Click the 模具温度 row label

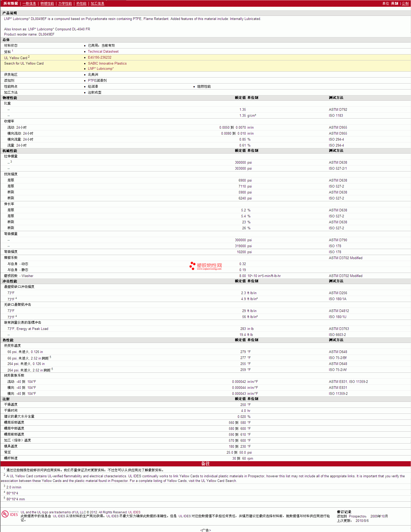pos(11,446)
